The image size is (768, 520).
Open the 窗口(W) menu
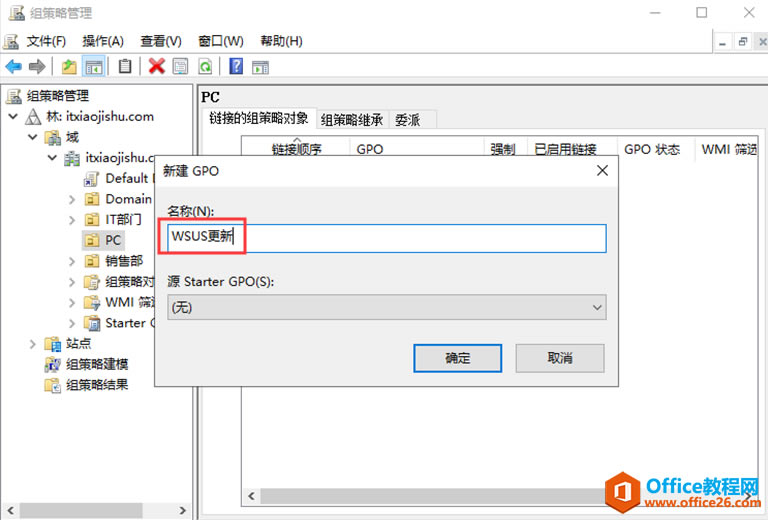click(221, 41)
